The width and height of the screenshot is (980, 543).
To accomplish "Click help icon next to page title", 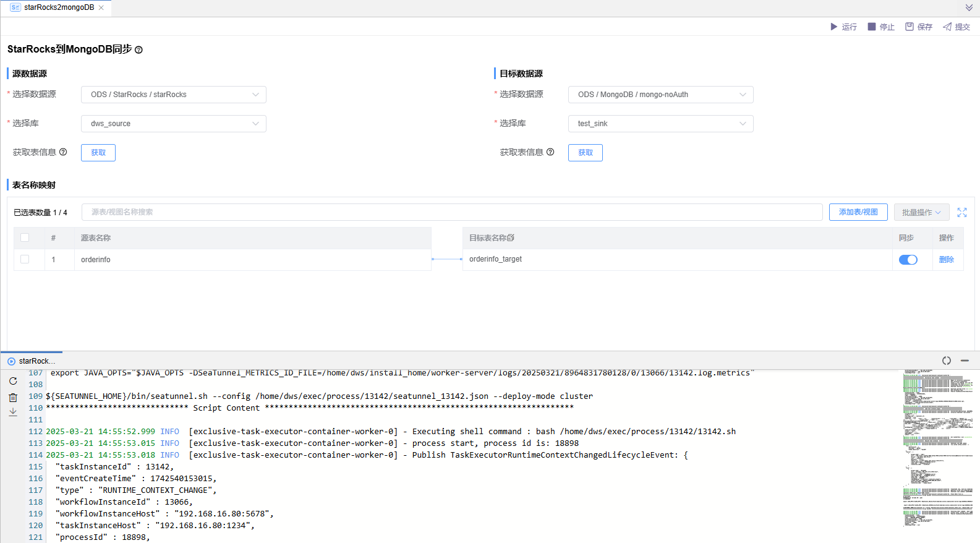I will [x=138, y=50].
